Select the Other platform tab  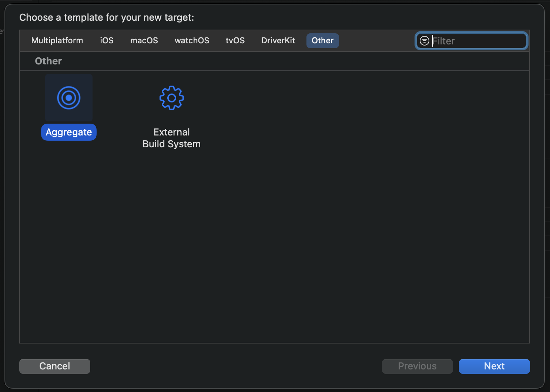click(322, 40)
